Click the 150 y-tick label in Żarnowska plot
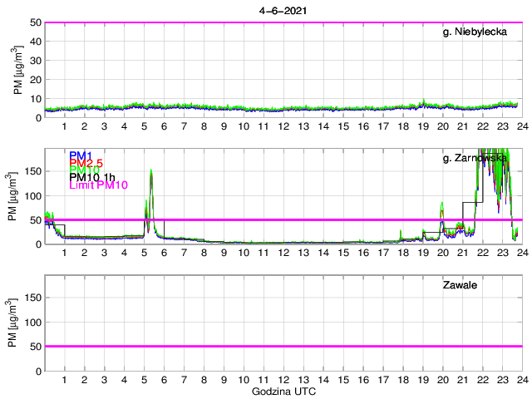The image size is (532, 399). tap(30, 171)
